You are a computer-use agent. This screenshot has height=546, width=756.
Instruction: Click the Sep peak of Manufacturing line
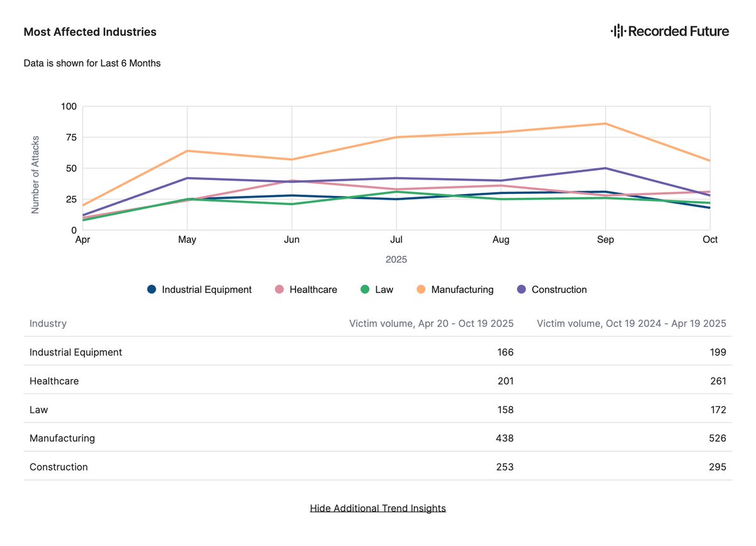pyautogui.click(x=605, y=123)
